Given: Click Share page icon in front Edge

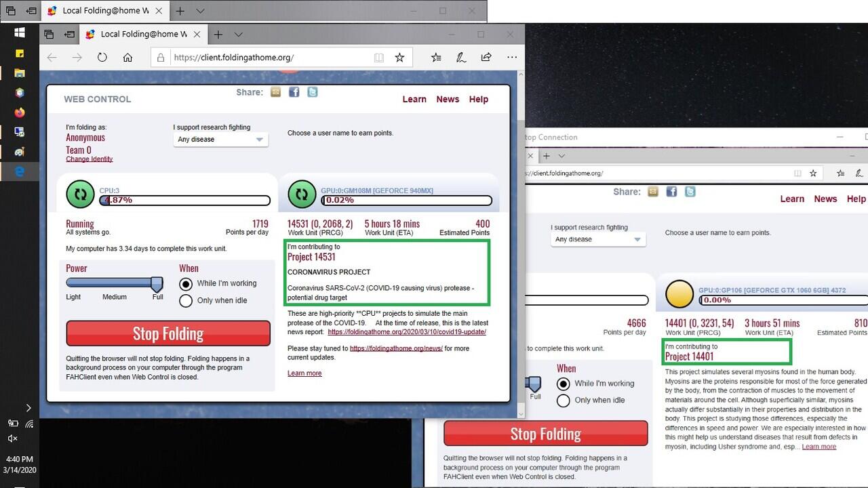Looking at the screenshot, I should [486, 58].
